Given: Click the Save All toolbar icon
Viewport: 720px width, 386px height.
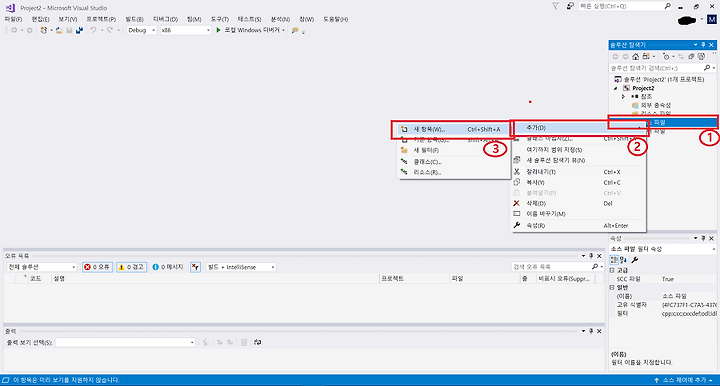Looking at the screenshot, I should pos(79,30).
